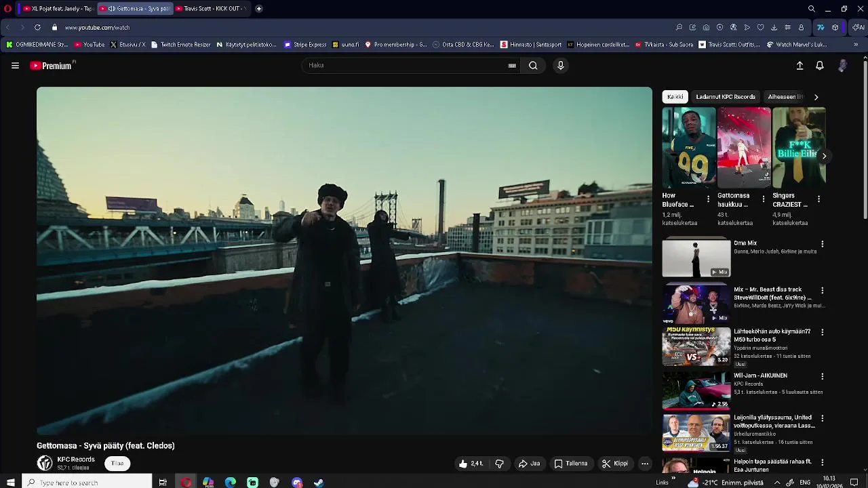The height and width of the screenshot is (488, 868).
Task: Subscribe with the Tilaa button
Action: pos(117,464)
